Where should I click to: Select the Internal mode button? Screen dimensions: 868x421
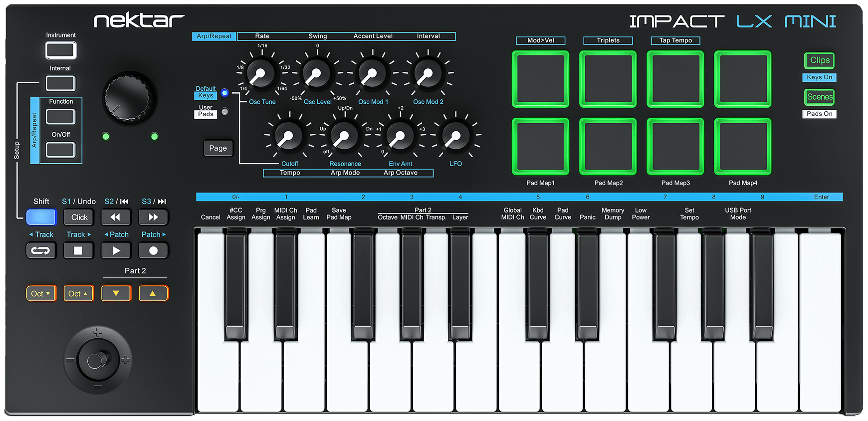pyautogui.click(x=60, y=83)
